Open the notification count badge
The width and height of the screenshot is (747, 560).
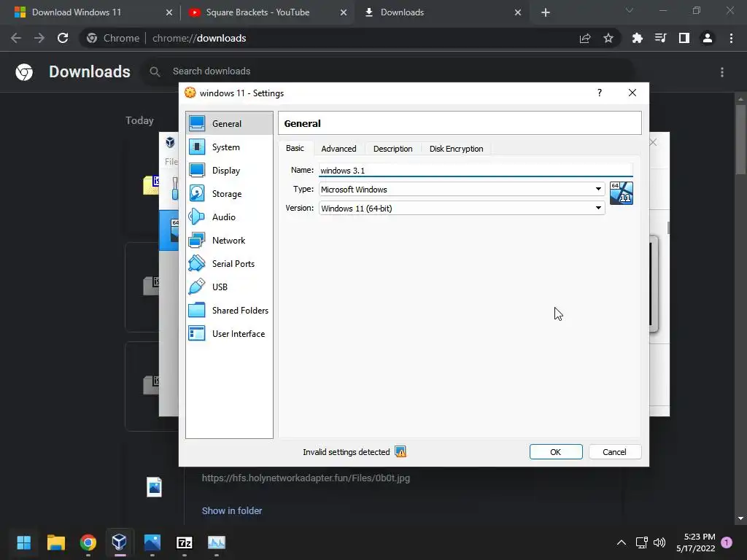727,542
